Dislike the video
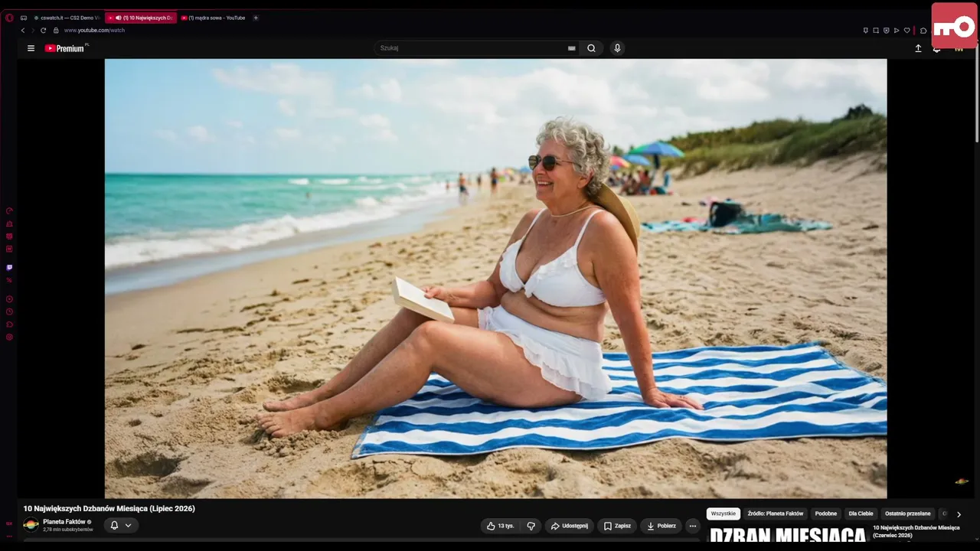Image resolution: width=980 pixels, height=551 pixels. pos(531,526)
